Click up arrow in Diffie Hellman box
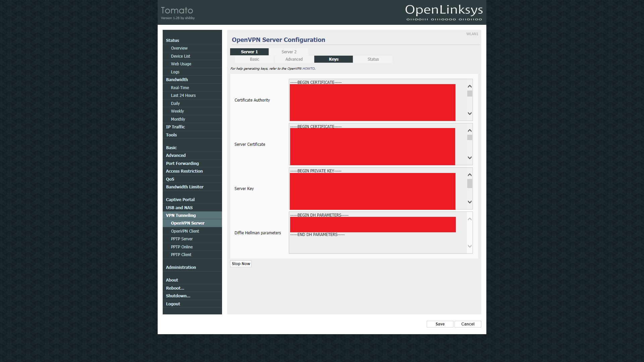Viewport: 644px width, 362px height. [x=470, y=219]
